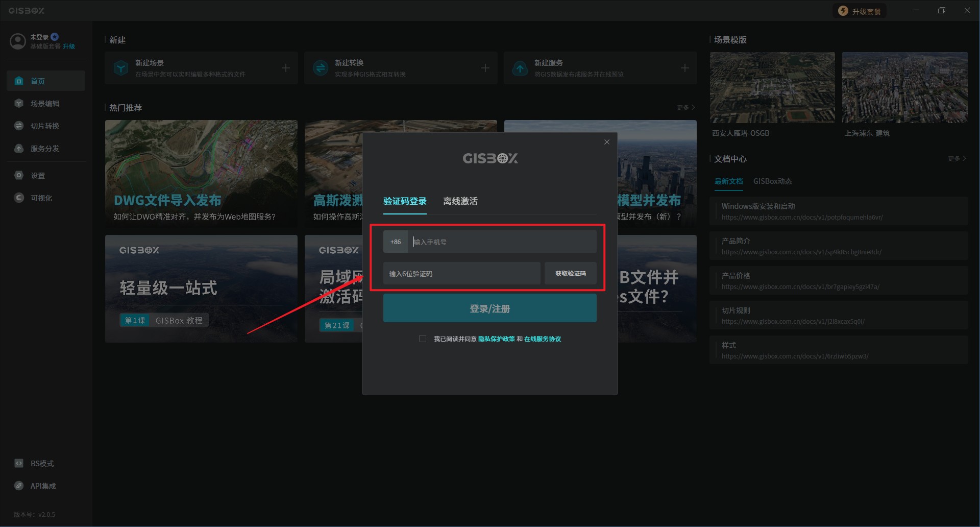The image size is (980, 527).
Task: Switch to BS模式 icon in sidebar
Action: click(x=19, y=464)
